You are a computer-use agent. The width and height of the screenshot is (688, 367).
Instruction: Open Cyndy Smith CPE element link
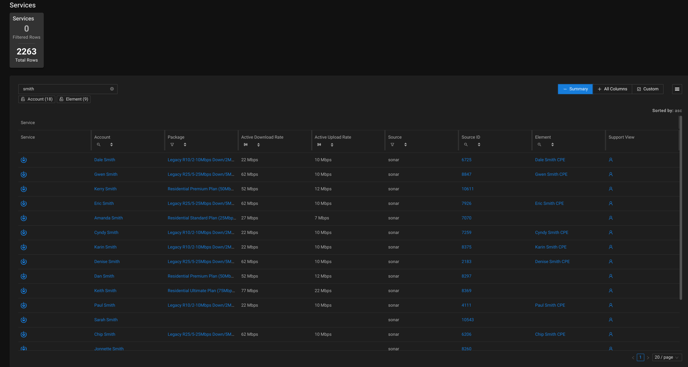[x=552, y=232]
